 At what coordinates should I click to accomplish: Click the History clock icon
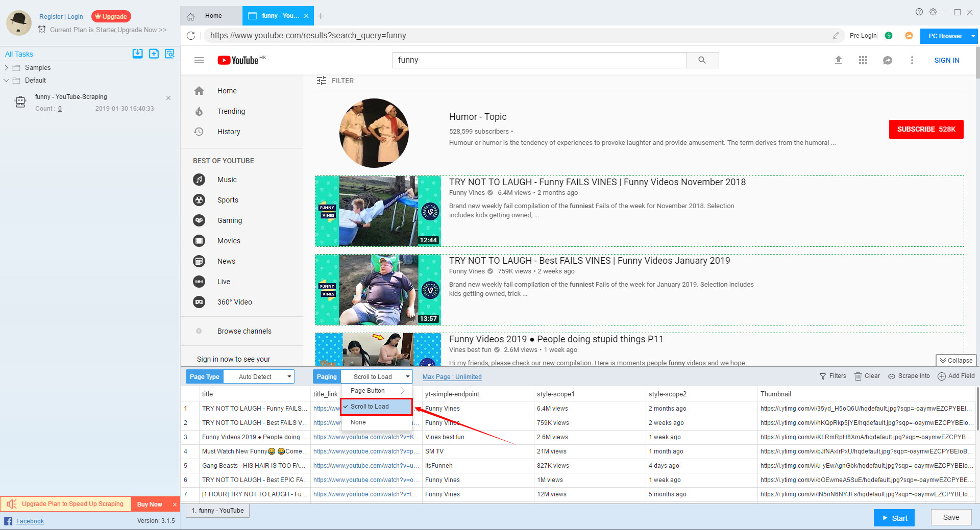(199, 132)
